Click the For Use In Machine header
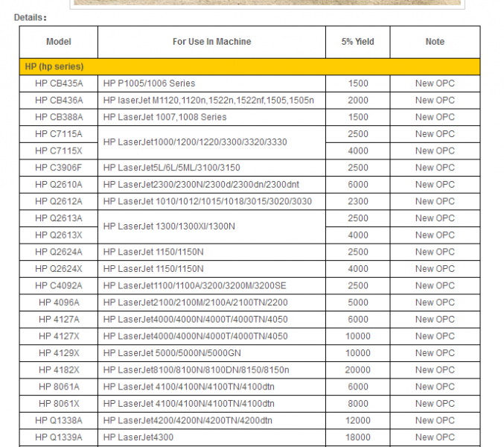This screenshot has height=447, width=504. pos(211,42)
